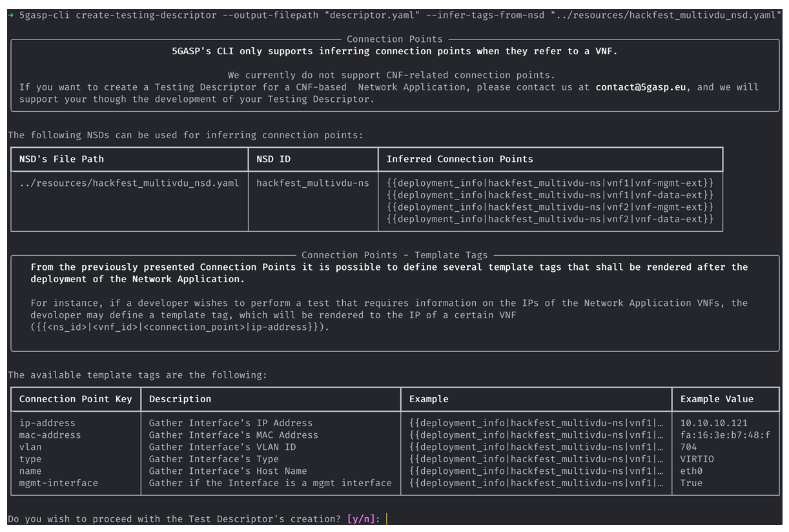This screenshot has width=789, height=532.
Task: Click the NSD ID column header
Action: 273,159
